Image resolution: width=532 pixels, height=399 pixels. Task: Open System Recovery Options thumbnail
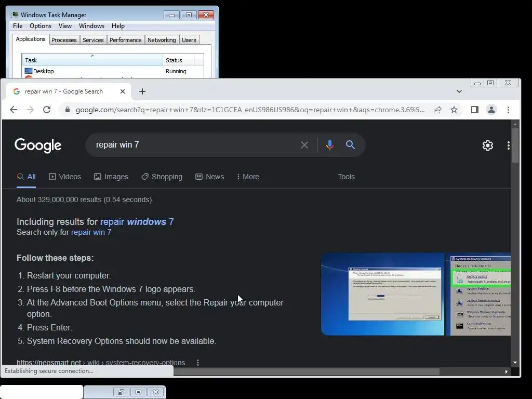(x=478, y=294)
